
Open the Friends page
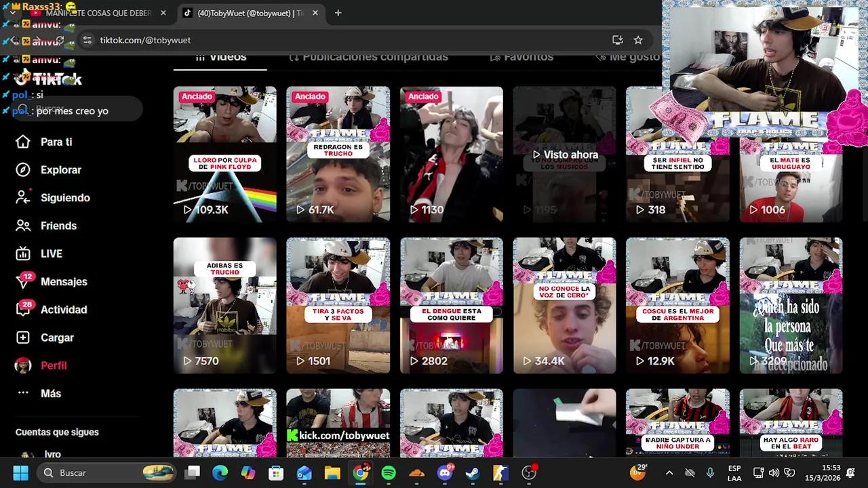pos(58,226)
